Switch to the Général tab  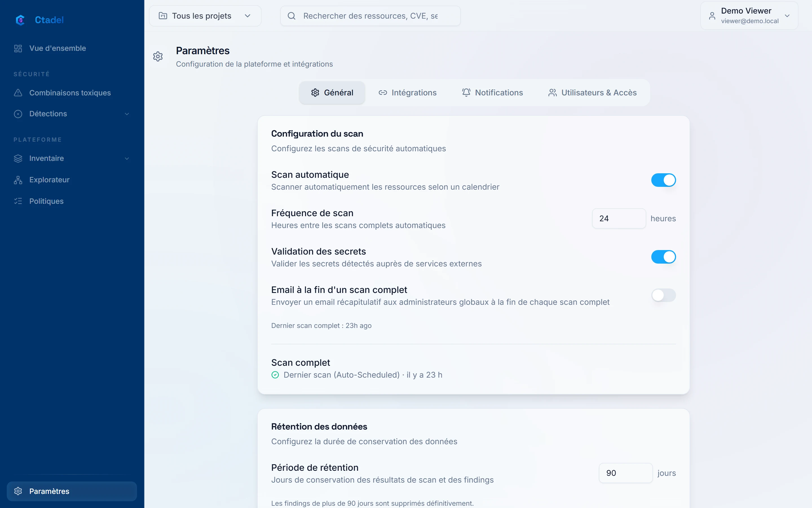point(332,93)
